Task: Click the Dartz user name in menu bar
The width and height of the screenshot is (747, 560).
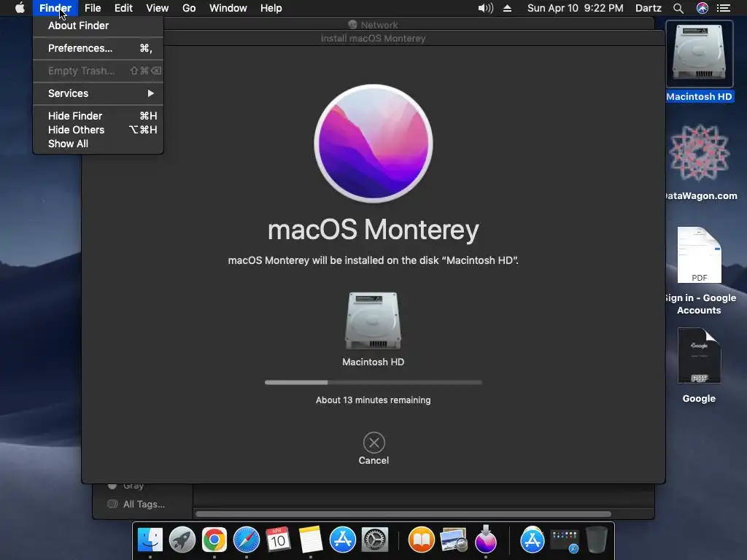Action: click(648, 8)
